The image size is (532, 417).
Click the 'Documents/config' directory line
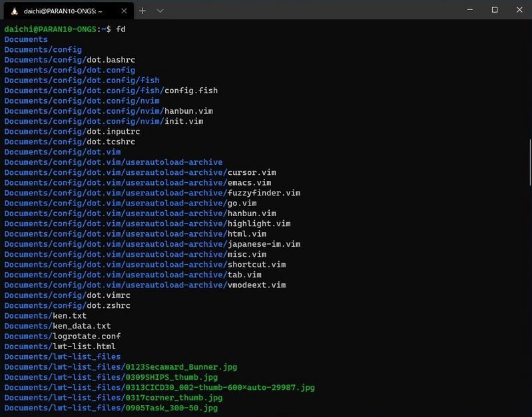[x=43, y=49]
